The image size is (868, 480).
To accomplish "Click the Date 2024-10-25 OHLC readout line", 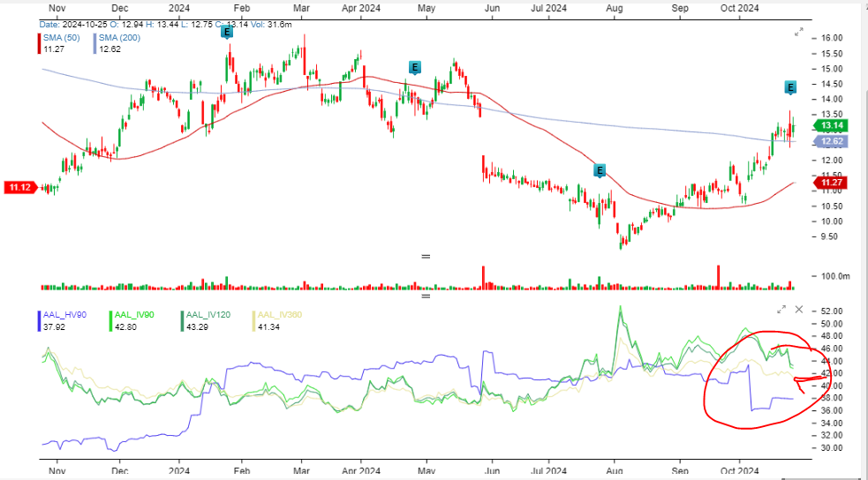I will (165, 25).
